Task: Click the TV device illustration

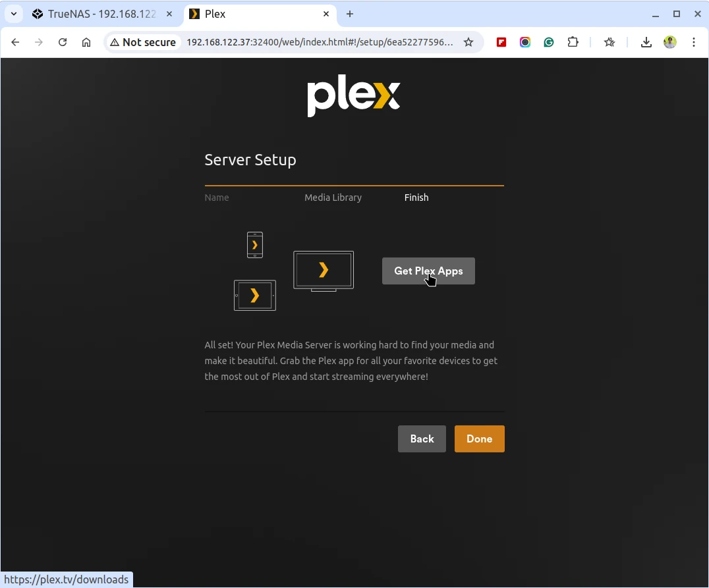Action: 324,271
